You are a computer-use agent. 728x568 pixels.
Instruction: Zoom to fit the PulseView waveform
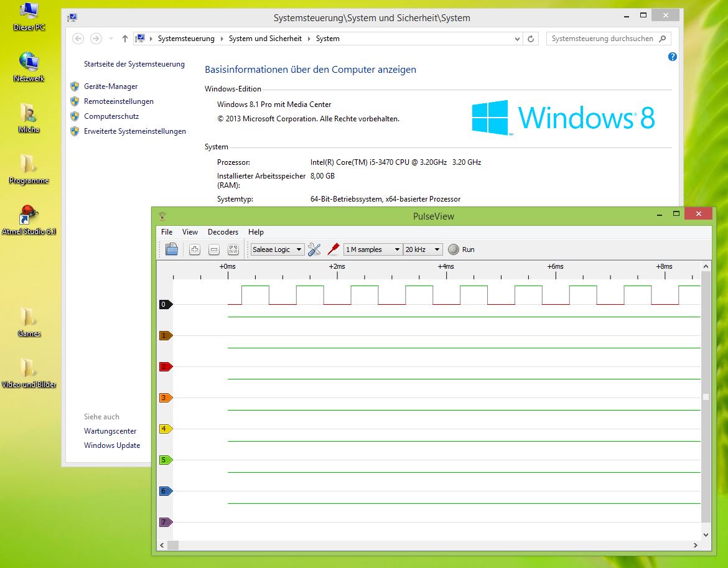pyautogui.click(x=233, y=249)
